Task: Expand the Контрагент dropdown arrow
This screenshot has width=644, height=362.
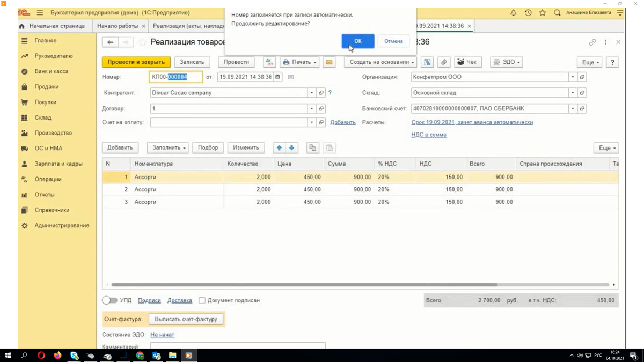Action: click(312, 93)
